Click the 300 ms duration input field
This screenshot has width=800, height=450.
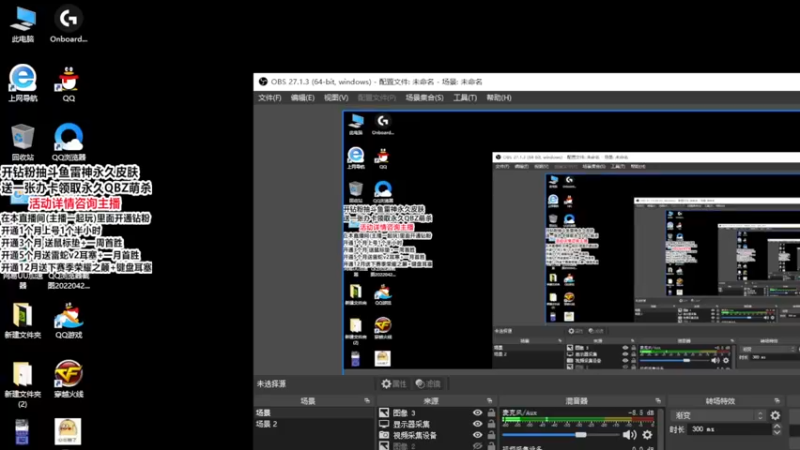(729, 429)
